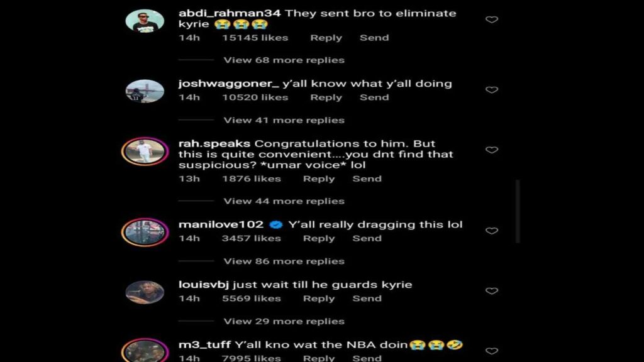This screenshot has height=362, width=644.
Task: Tap heart beside m3_tuff comment
Action: [x=492, y=351]
